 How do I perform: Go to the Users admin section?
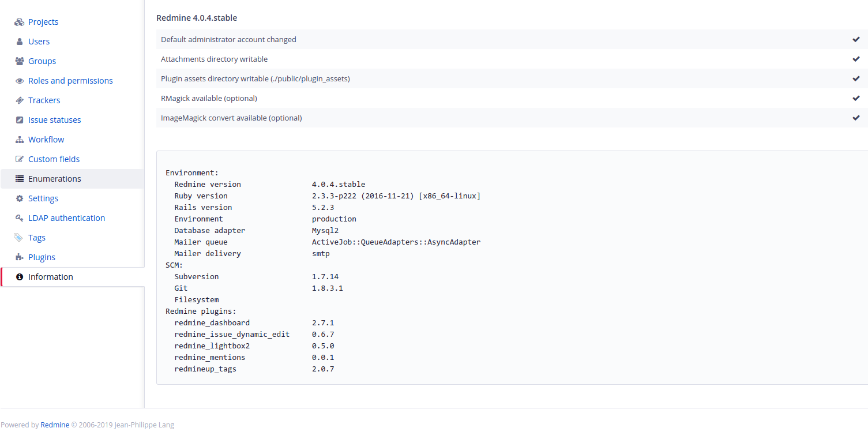[39, 42]
